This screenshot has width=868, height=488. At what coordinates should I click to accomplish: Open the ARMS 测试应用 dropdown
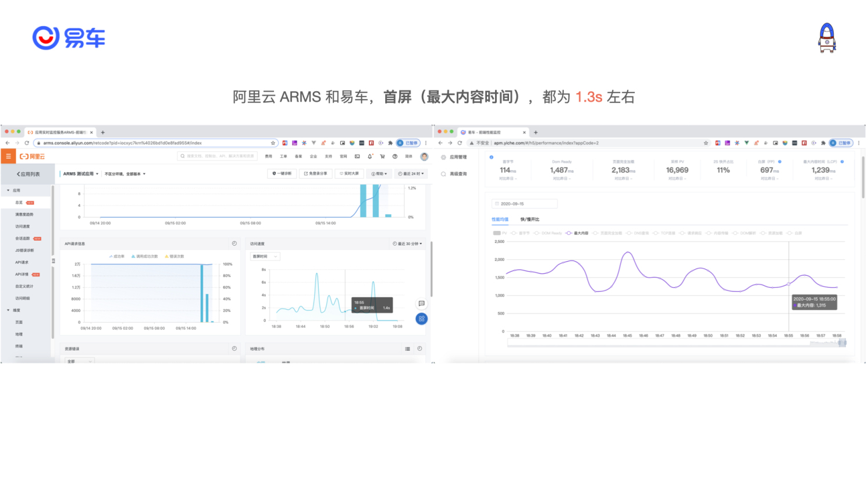tap(81, 174)
